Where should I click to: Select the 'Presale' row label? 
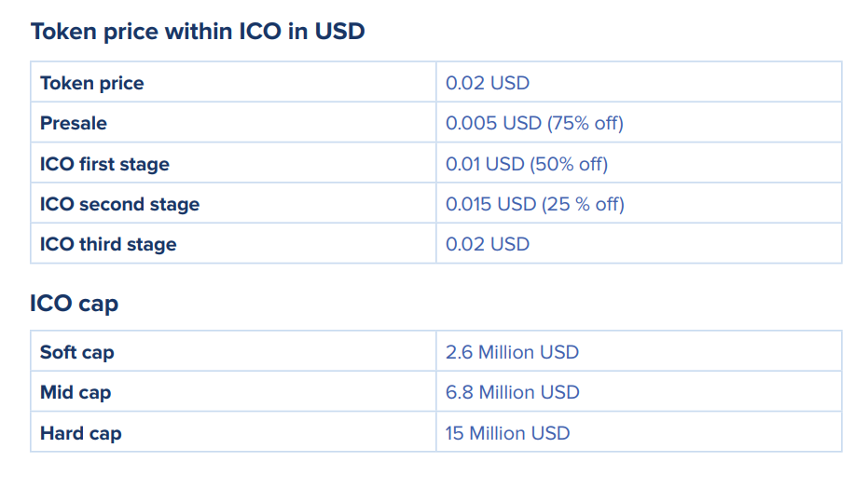coord(74,123)
